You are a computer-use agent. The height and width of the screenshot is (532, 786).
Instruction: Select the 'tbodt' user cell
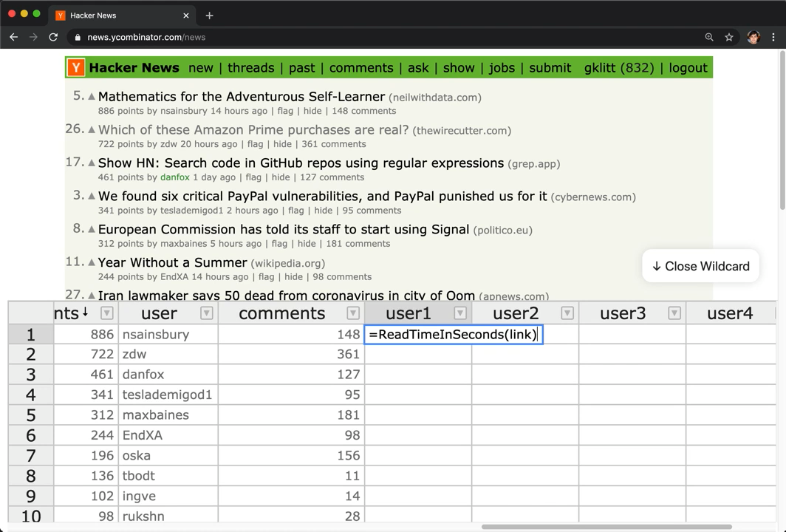[168, 476]
